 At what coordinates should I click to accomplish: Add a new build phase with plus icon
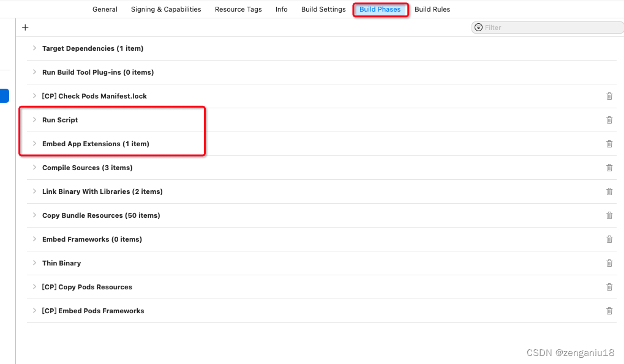[25, 28]
